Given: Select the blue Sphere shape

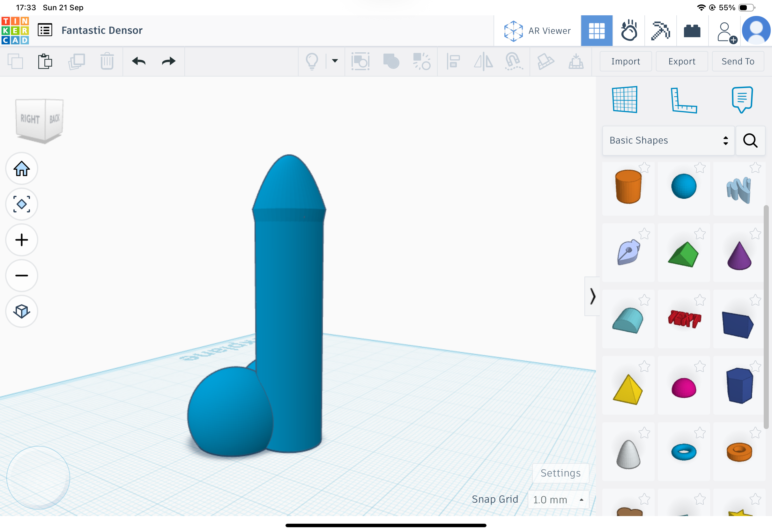Looking at the screenshot, I should point(684,186).
